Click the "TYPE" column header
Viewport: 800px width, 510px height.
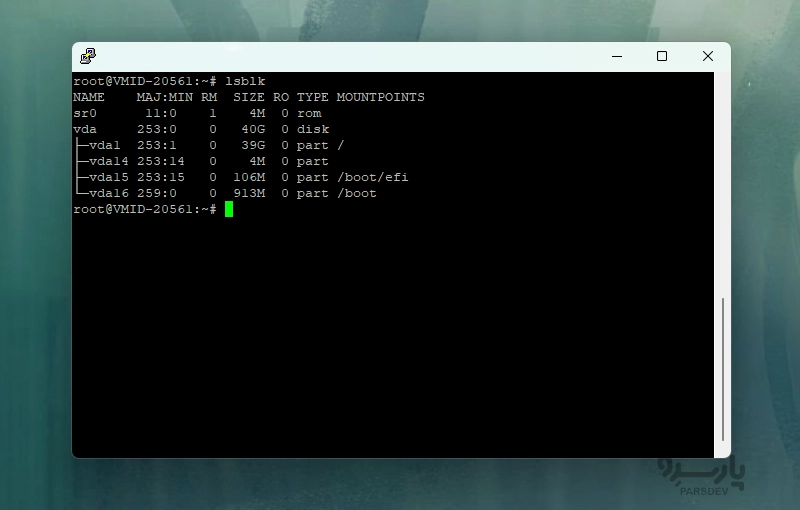(x=313, y=97)
